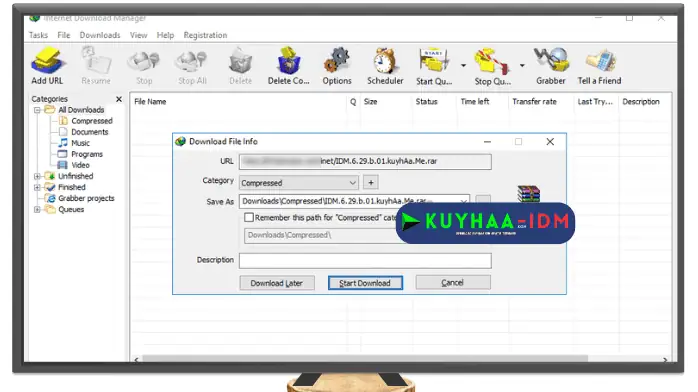
Task: Minimize the Download File Info dialog
Action: [x=487, y=141]
